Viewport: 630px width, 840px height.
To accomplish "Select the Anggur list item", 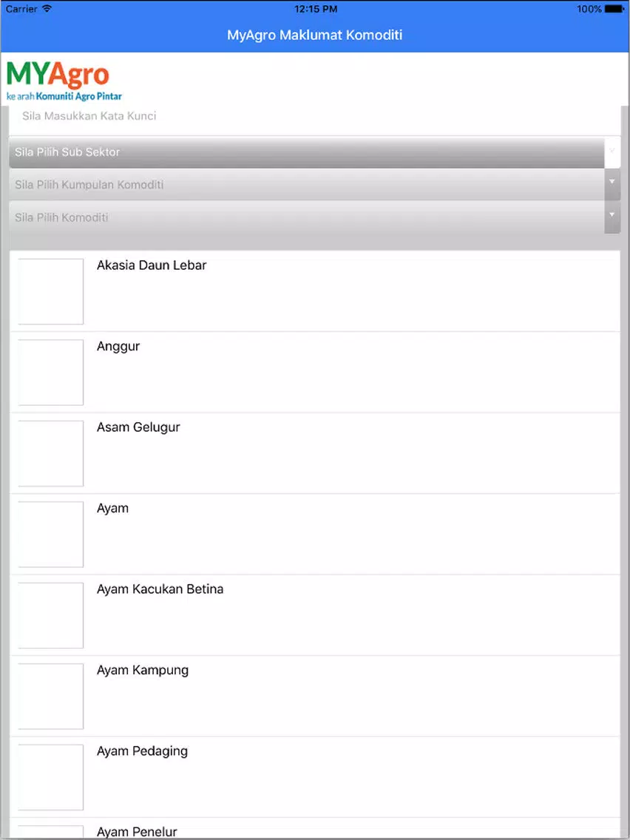I will click(315, 373).
